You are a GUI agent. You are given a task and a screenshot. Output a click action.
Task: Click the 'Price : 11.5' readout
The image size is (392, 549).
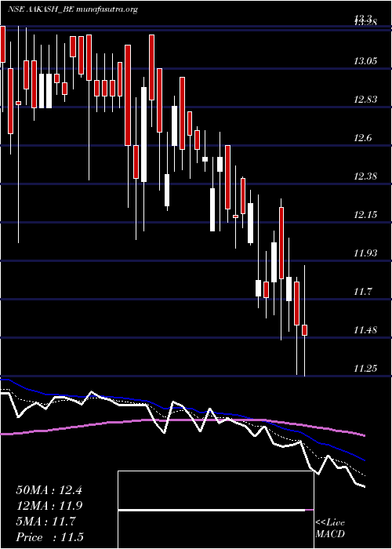[x=49, y=537]
